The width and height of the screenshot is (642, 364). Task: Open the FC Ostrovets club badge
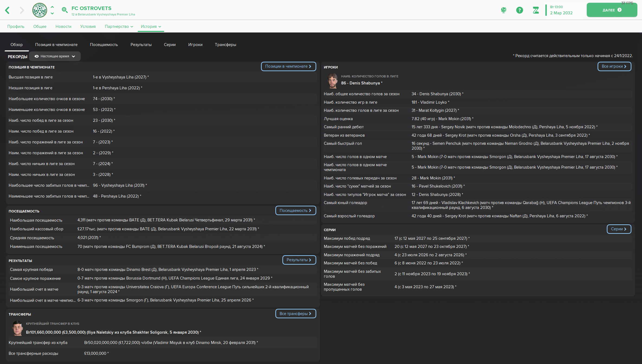[40, 10]
